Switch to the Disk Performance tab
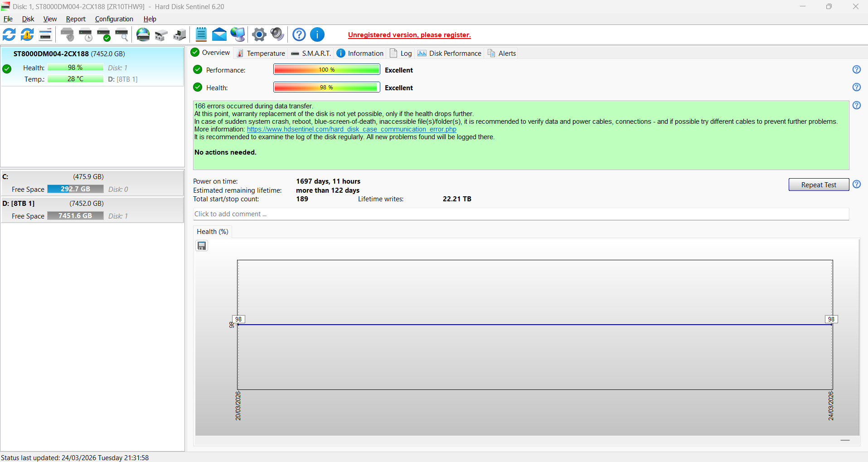 pos(449,53)
